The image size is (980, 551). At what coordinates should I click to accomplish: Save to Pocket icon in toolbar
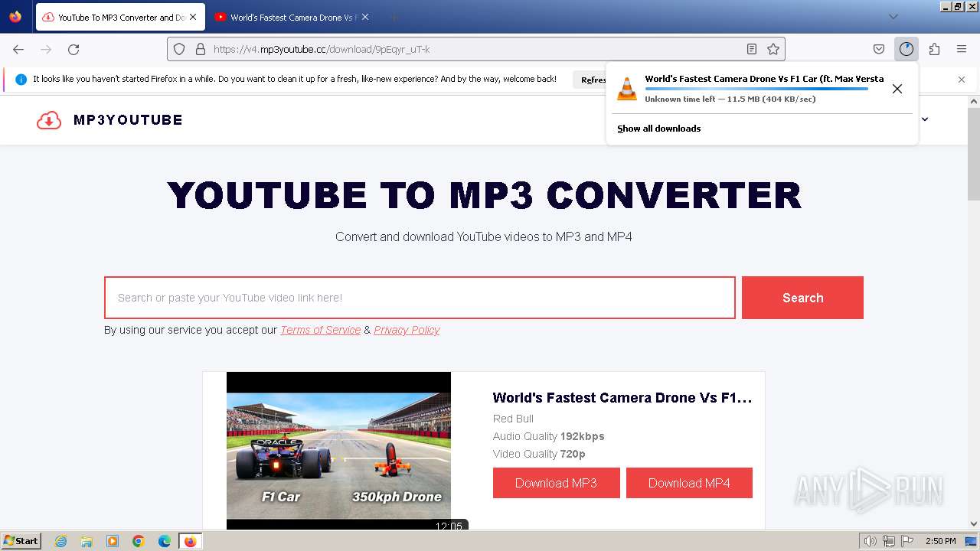pyautogui.click(x=879, y=49)
